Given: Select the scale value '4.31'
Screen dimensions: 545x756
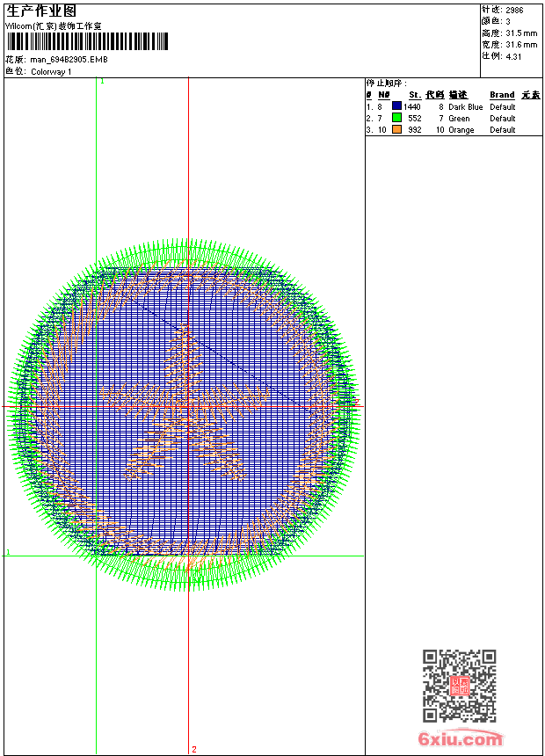Looking at the screenshot, I should [513, 56].
